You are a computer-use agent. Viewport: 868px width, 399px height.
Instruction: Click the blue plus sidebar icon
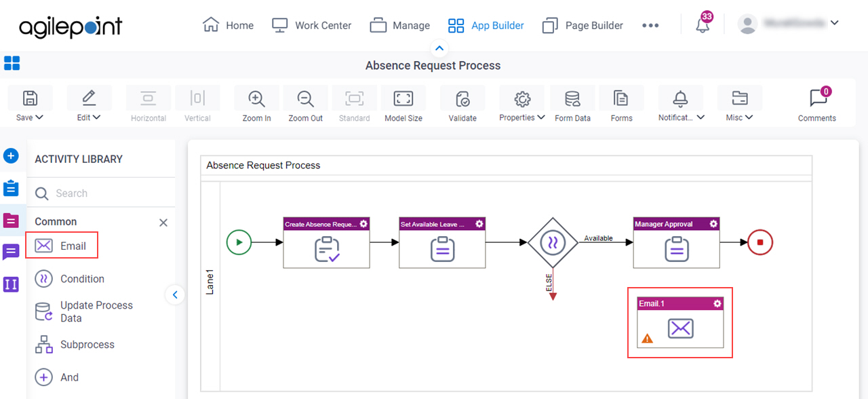coord(11,156)
